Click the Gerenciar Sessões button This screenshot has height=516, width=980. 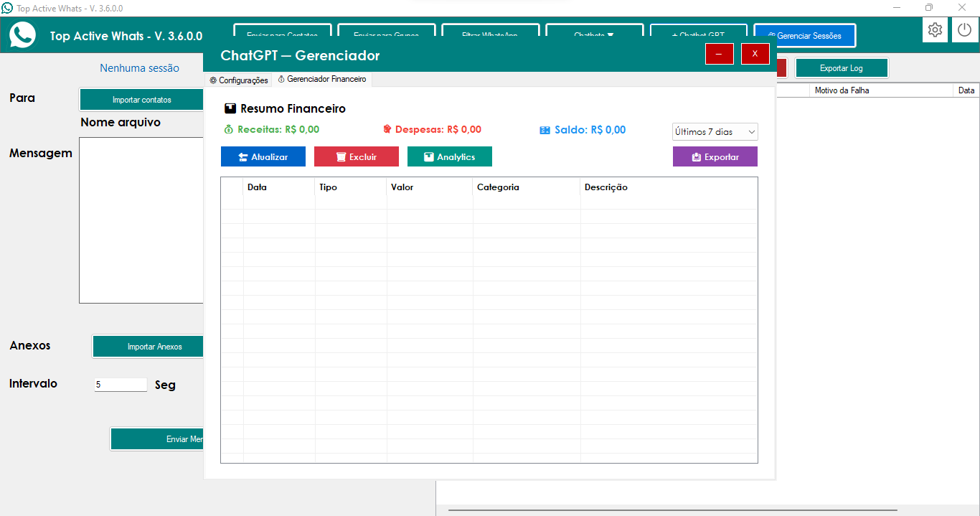pyautogui.click(x=804, y=36)
